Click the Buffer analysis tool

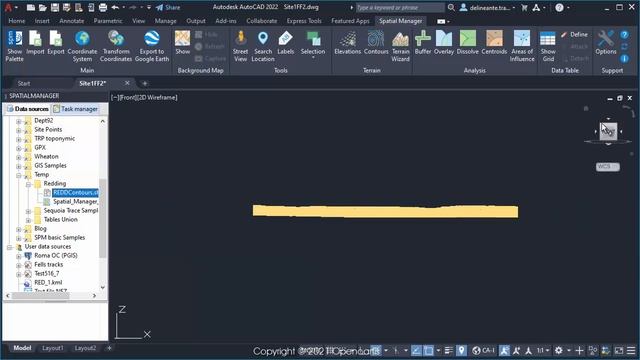pyautogui.click(x=423, y=42)
